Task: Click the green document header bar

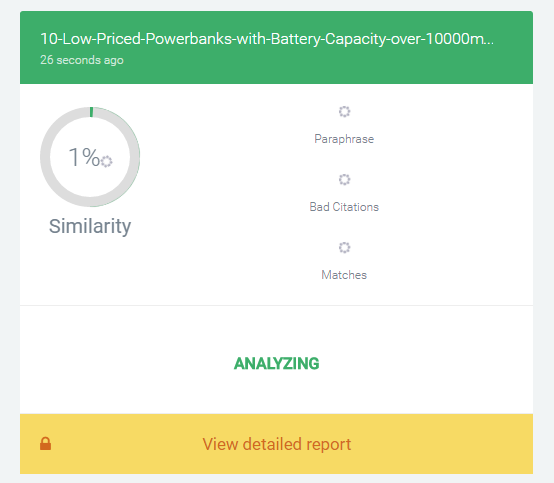Action: click(276, 47)
